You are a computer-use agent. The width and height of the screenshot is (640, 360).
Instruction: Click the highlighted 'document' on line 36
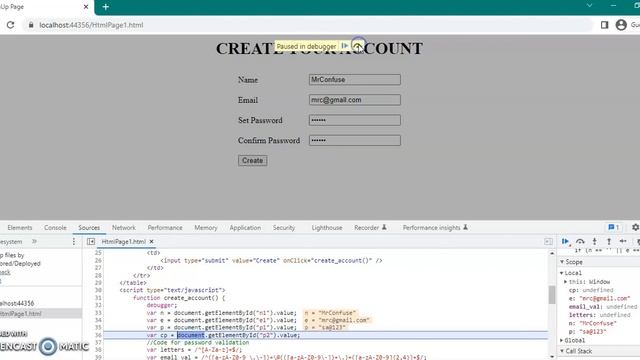click(191, 335)
